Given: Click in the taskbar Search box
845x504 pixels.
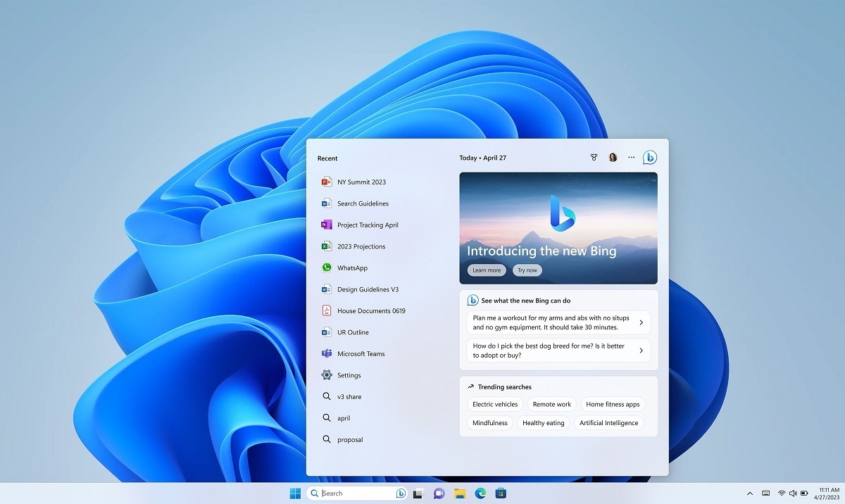Looking at the screenshot, I should pos(358,493).
